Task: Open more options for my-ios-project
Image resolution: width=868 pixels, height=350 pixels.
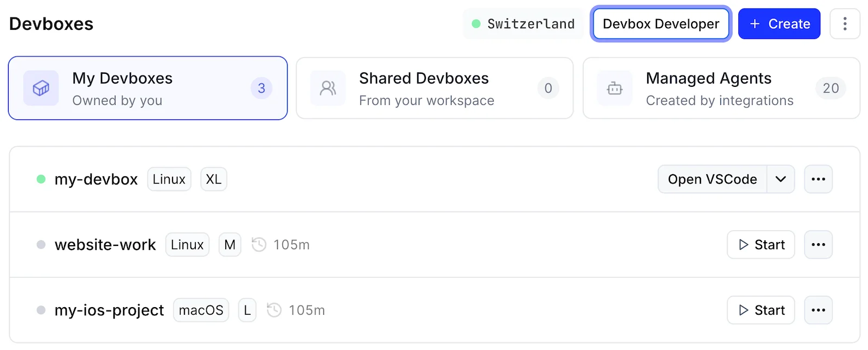Action: click(x=818, y=310)
